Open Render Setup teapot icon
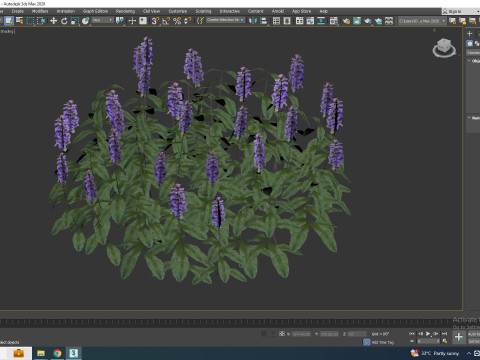 point(346,21)
